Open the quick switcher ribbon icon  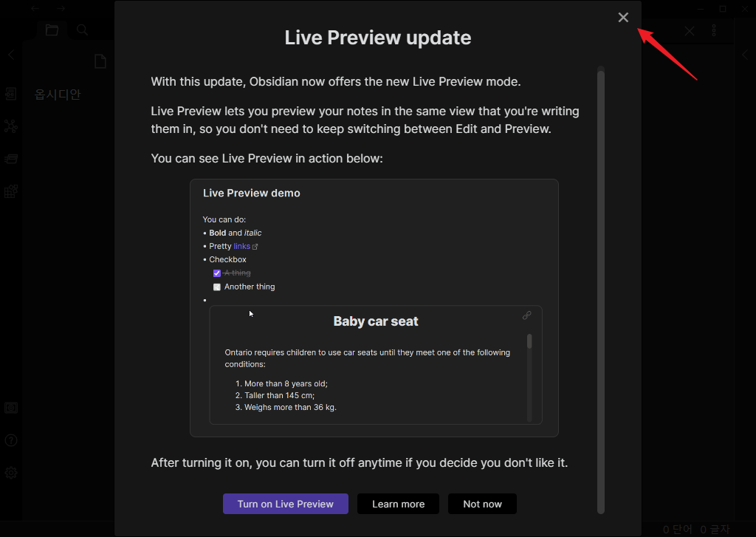tap(11, 94)
